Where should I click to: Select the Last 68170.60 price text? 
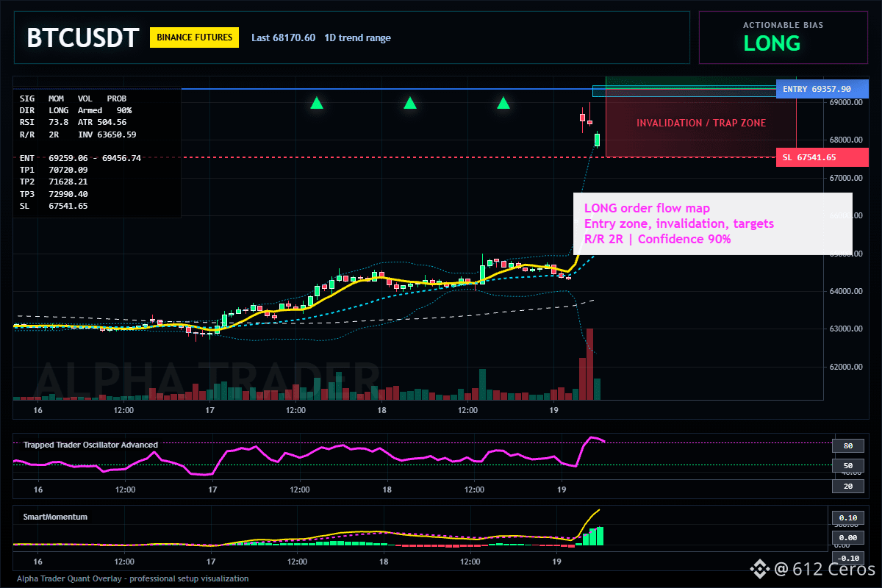point(283,37)
